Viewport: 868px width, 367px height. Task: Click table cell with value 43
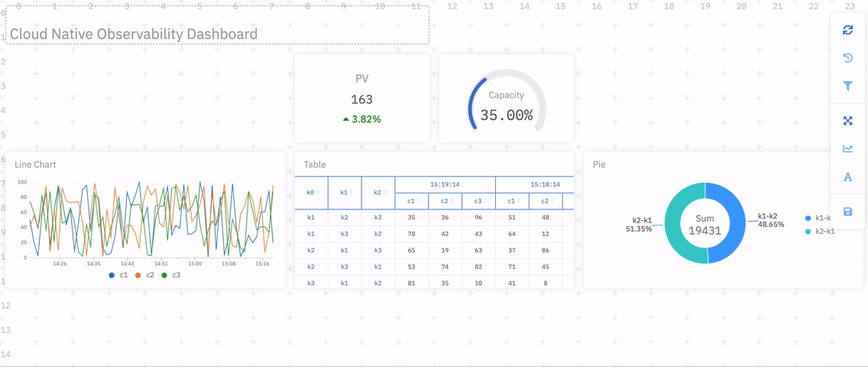coord(478,234)
